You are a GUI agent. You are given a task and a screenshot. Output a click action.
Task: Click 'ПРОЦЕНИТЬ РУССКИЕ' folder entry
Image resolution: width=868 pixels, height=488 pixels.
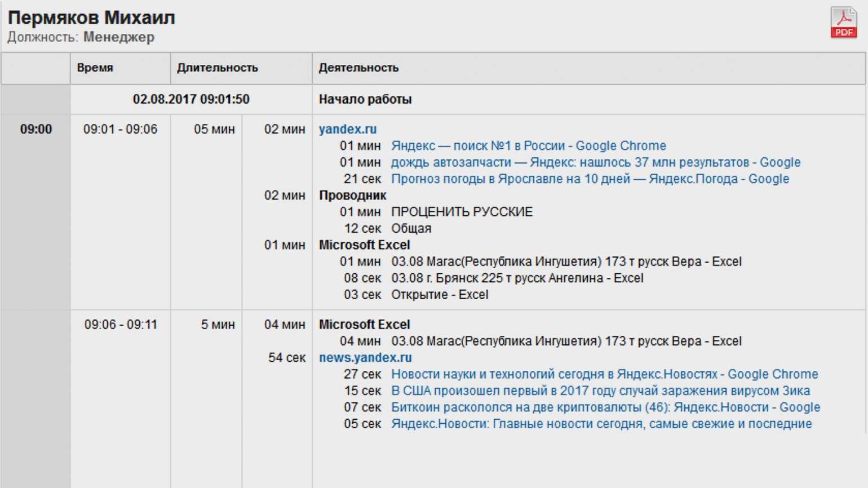462,212
